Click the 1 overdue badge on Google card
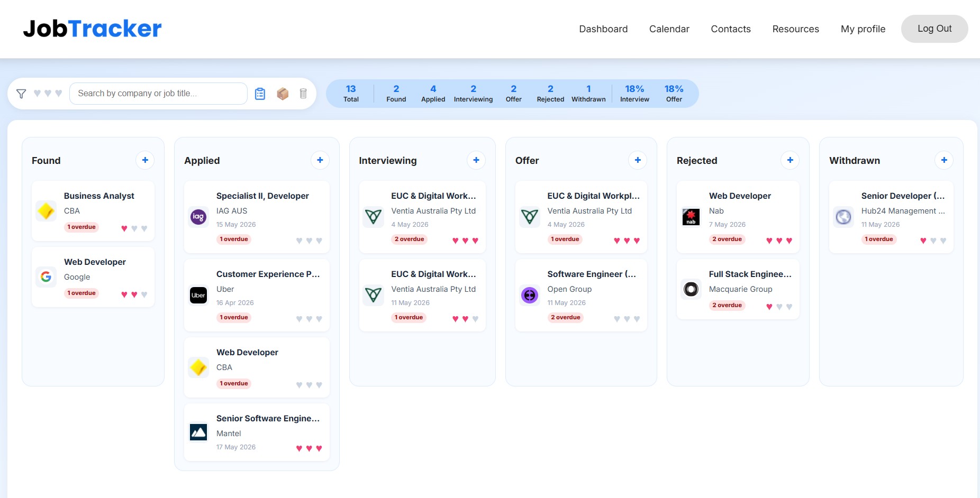Viewport: 980px width, 498px height. pos(81,293)
